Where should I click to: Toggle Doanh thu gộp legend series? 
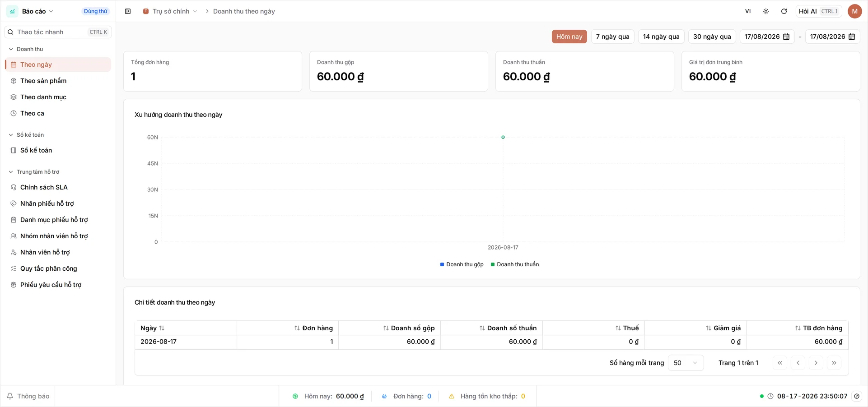462,264
